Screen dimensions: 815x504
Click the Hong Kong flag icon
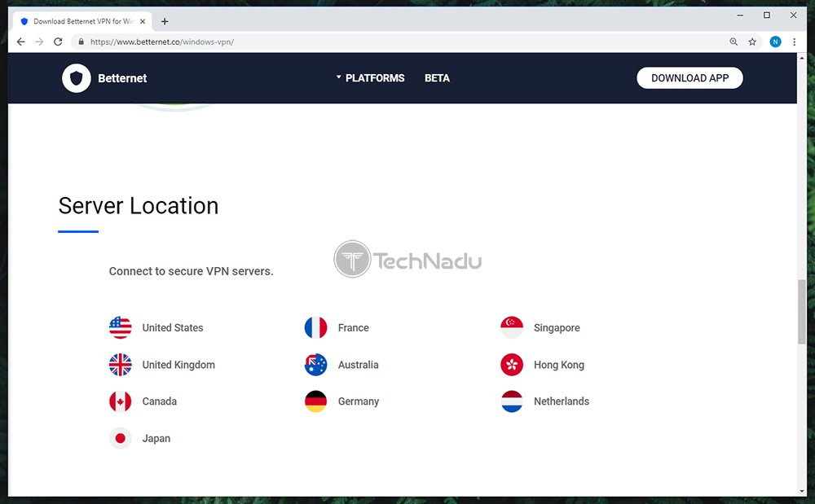512,365
